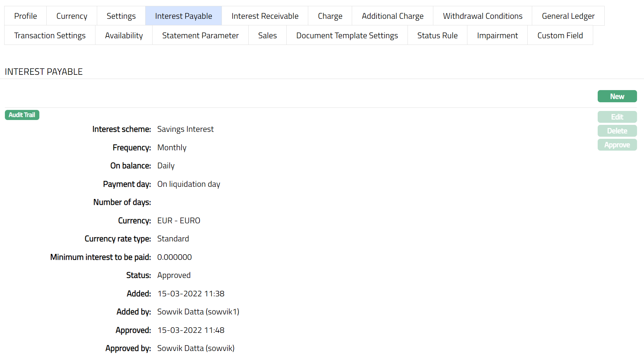Select the Interest Payable tab
Screen dimensions: 644x360
coord(183,16)
